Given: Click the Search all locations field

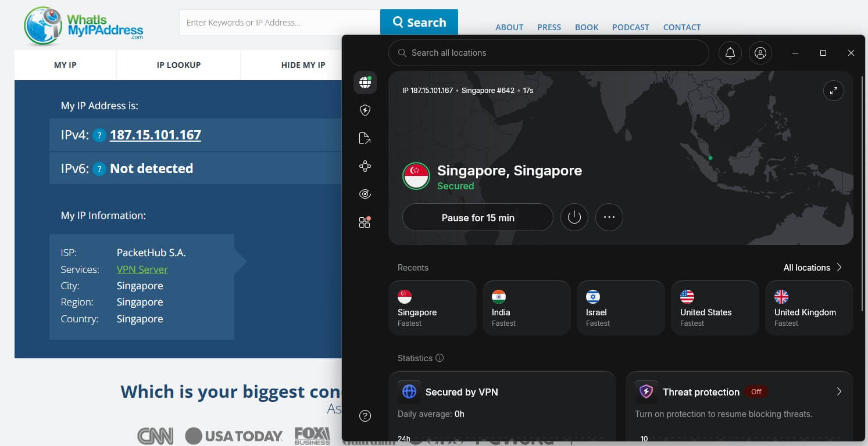Looking at the screenshot, I should pyautogui.click(x=549, y=53).
